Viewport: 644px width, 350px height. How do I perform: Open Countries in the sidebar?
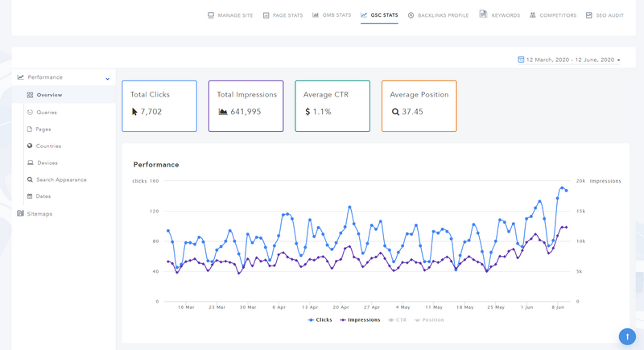point(48,146)
